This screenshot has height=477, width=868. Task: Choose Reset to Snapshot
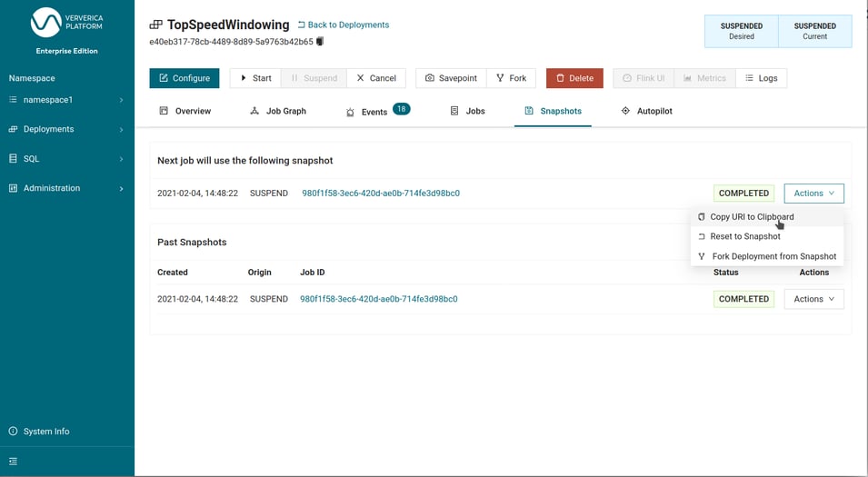(767, 236)
